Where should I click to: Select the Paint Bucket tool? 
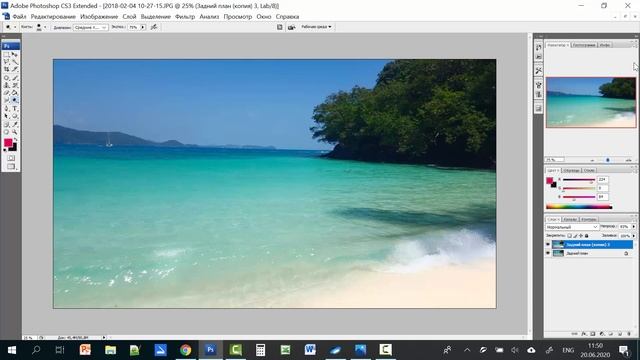[14, 92]
